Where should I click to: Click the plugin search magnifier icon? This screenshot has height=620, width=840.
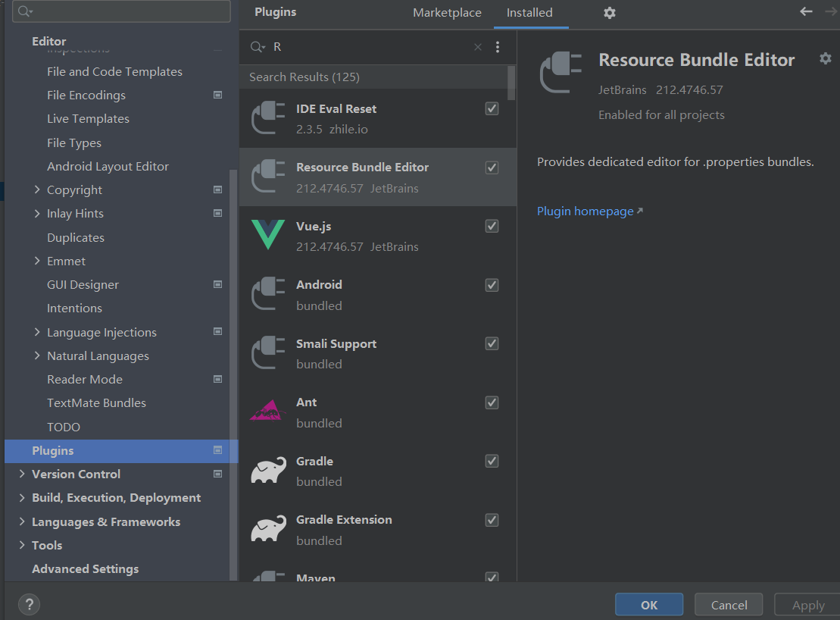pyautogui.click(x=257, y=47)
